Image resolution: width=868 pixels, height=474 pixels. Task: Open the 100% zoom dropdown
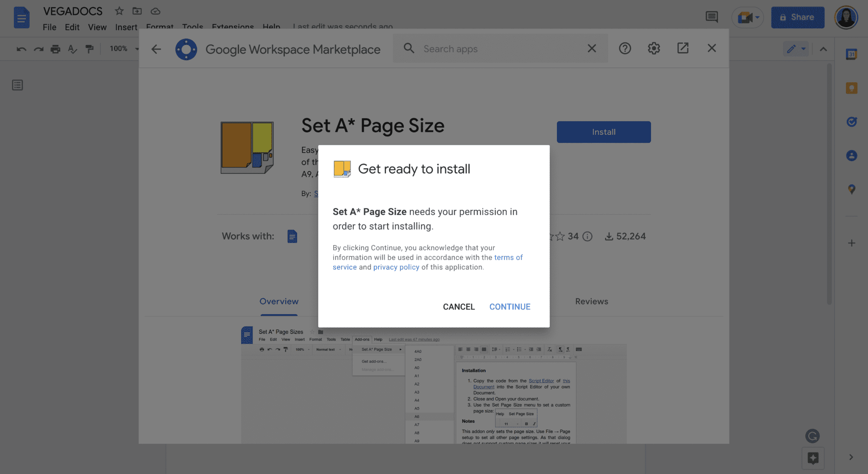pyautogui.click(x=123, y=49)
